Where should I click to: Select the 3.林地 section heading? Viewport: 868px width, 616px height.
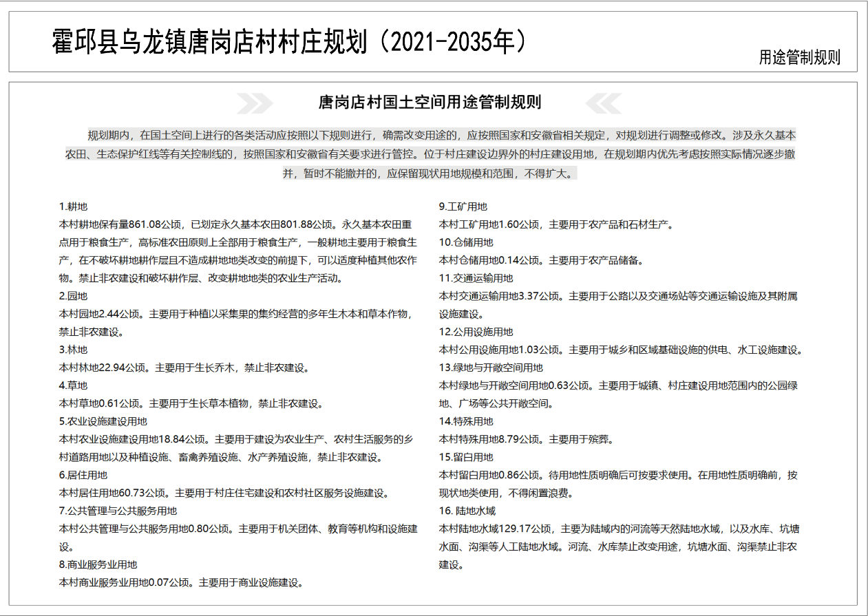pos(73,350)
